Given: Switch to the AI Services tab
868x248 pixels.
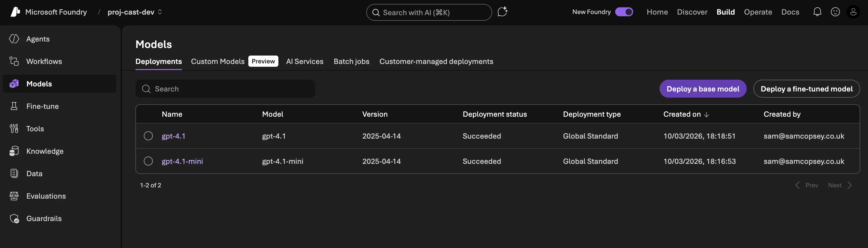Looking at the screenshot, I should tap(305, 62).
